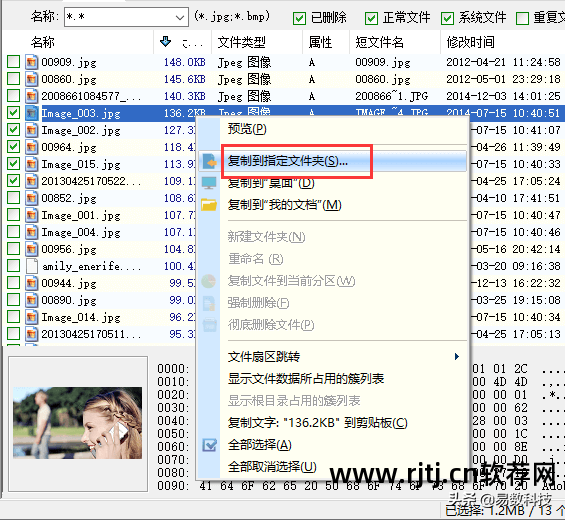This screenshot has width=565, height=520.
Task: Open the name filter combo box dropdown
Action: (179, 17)
